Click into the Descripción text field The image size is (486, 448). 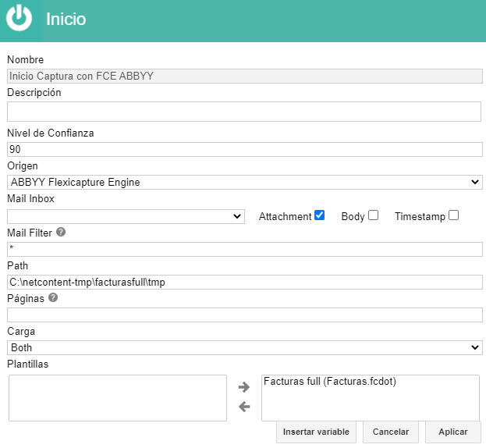244,112
